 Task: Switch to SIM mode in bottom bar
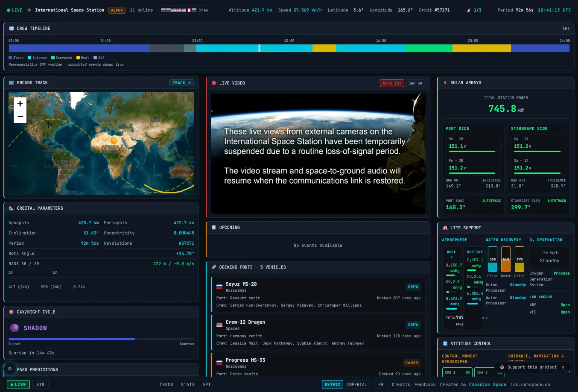[41, 384]
